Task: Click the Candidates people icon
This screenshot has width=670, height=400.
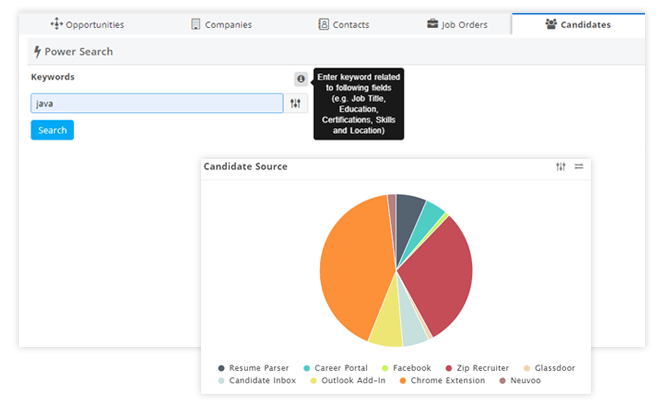Action: tap(551, 24)
